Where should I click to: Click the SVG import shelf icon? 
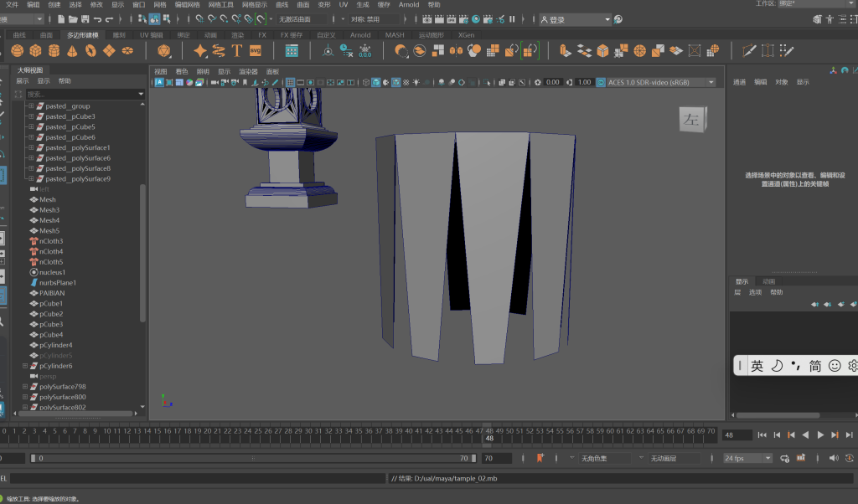point(256,51)
